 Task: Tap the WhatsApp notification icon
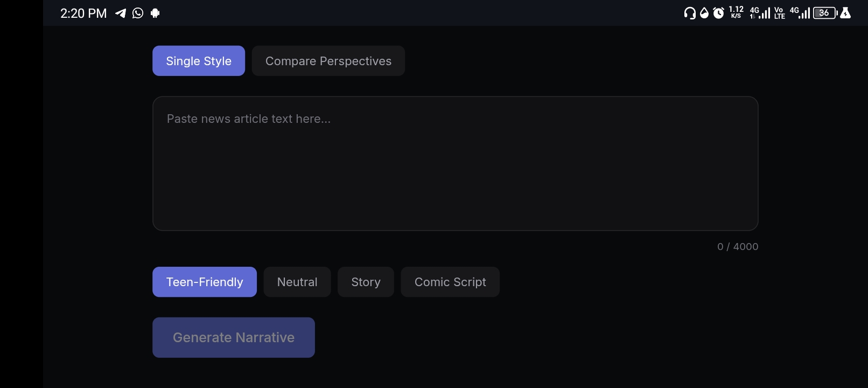pyautogui.click(x=138, y=13)
